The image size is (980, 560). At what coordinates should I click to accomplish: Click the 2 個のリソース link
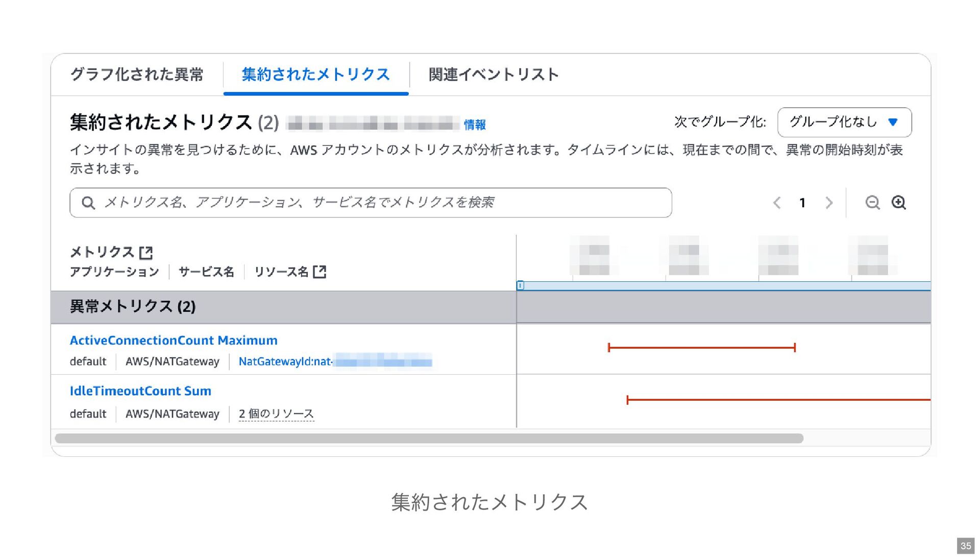point(276,413)
